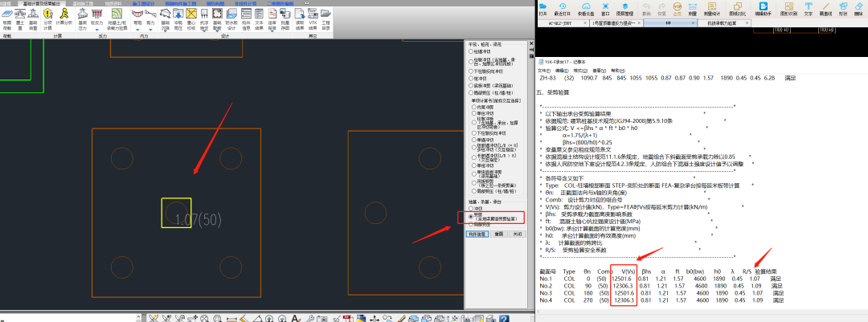Expand the 送审报告 dropdown arrow
The height and width of the screenshot is (322, 868).
tap(272, 31)
